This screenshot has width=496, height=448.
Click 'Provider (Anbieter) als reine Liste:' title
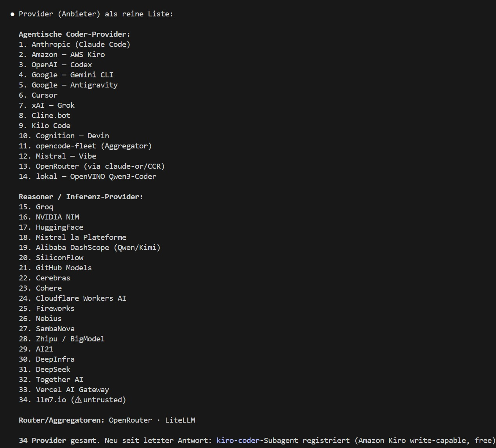(x=96, y=14)
